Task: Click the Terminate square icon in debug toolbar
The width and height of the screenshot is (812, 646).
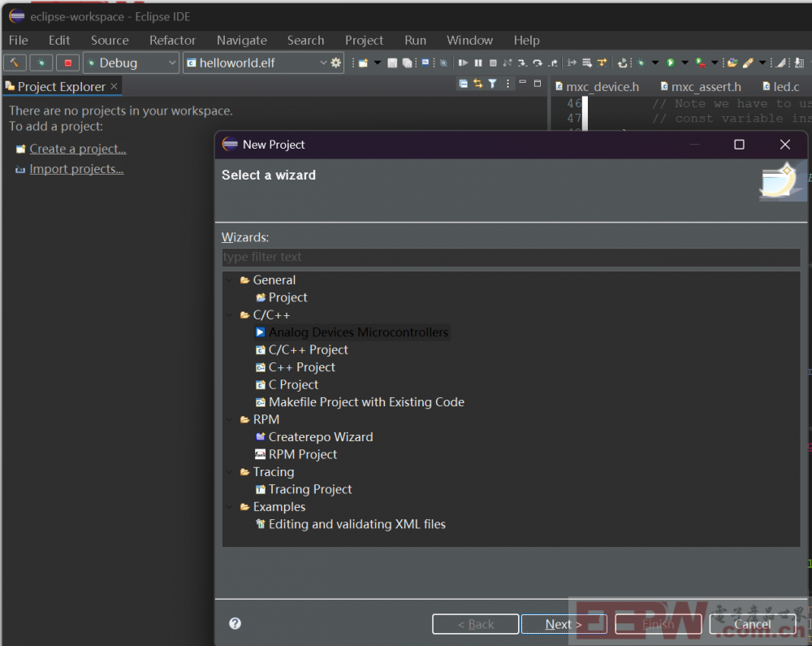Action: point(493,63)
